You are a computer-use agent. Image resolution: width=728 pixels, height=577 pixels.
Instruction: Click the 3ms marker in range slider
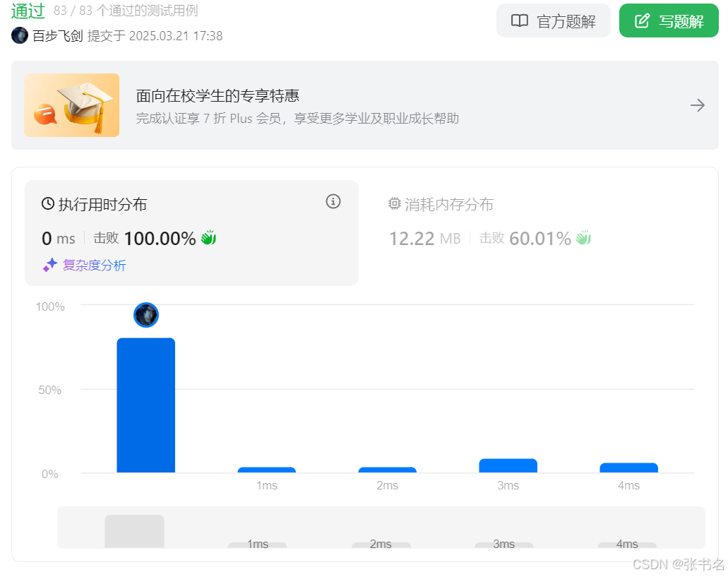point(503,545)
